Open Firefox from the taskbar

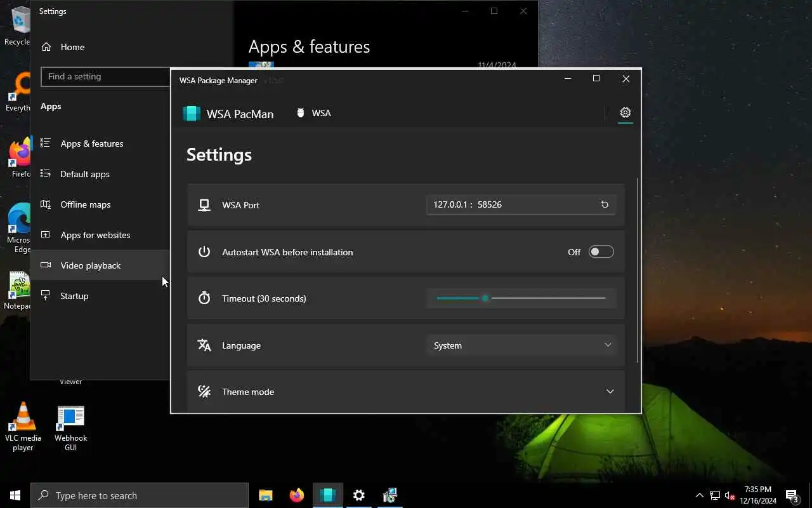pyautogui.click(x=296, y=495)
